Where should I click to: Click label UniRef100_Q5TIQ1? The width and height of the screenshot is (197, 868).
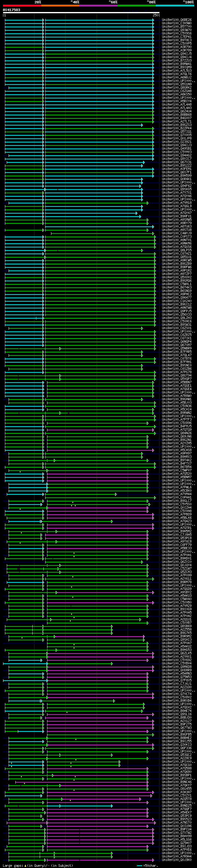pyautogui.click(x=177, y=132)
